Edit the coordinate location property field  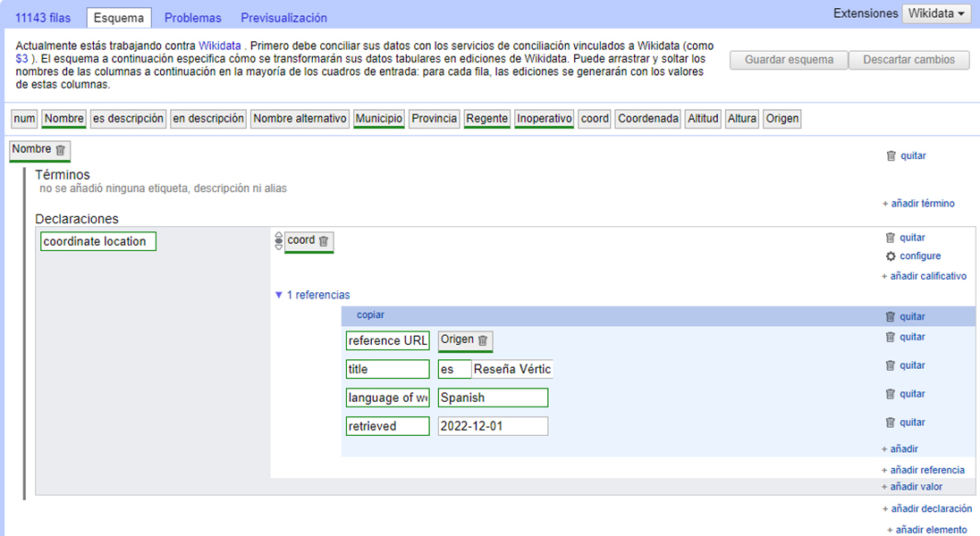(98, 241)
